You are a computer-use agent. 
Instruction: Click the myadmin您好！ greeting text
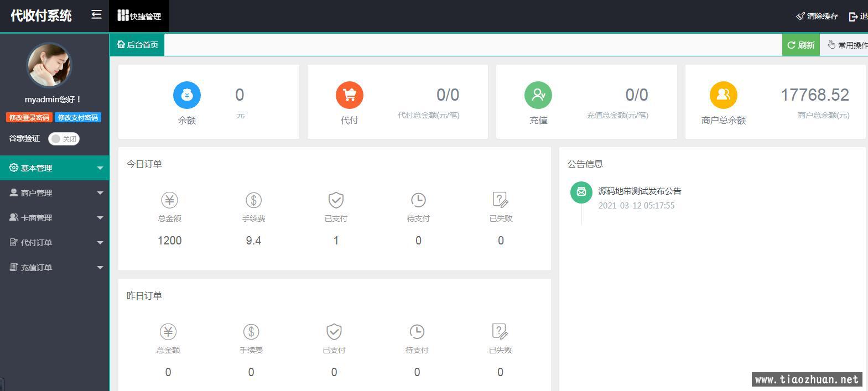[x=53, y=100]
